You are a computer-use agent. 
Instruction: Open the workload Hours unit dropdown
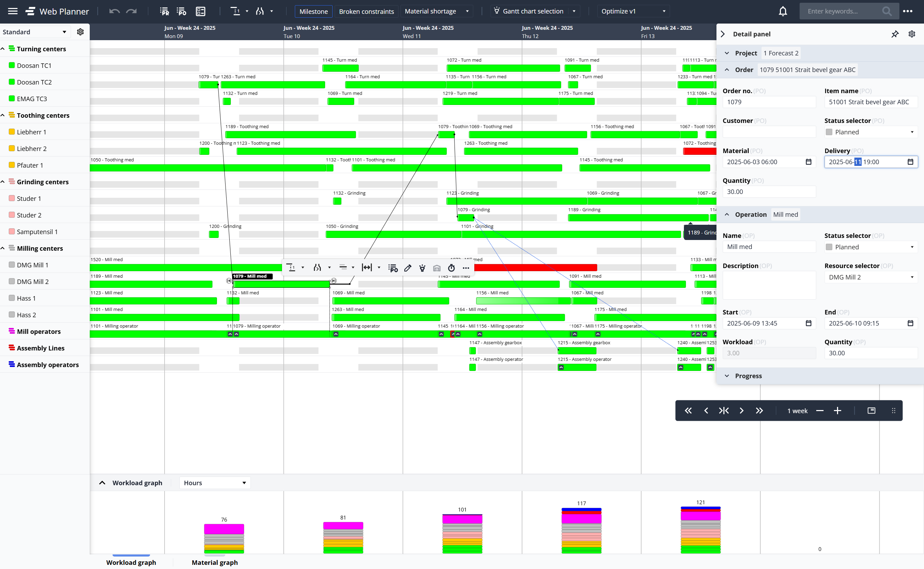point(215,483)
